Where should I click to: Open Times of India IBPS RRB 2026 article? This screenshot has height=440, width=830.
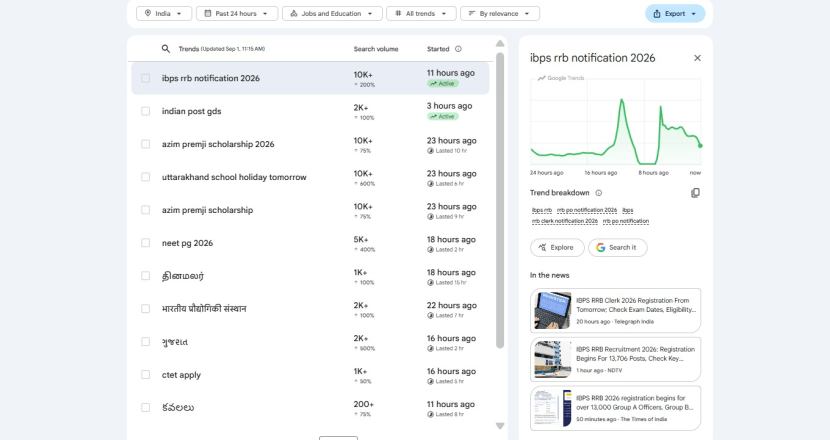pos(615,408)
